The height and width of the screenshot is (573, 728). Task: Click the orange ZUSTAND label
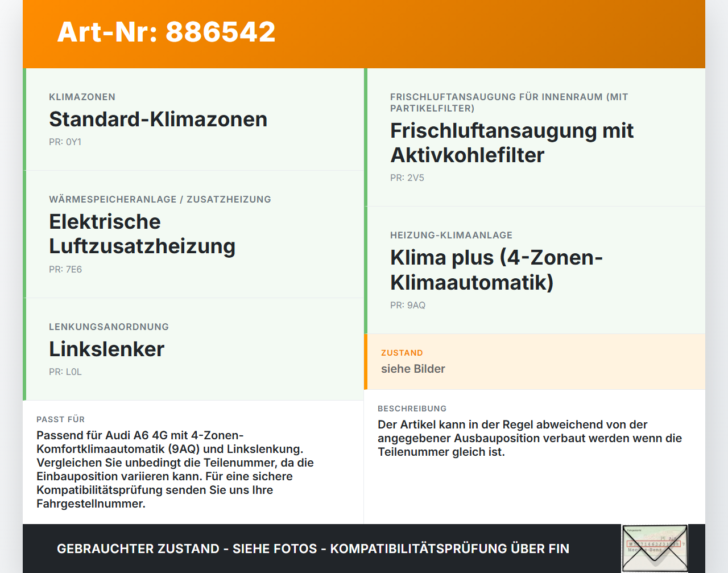402,353
